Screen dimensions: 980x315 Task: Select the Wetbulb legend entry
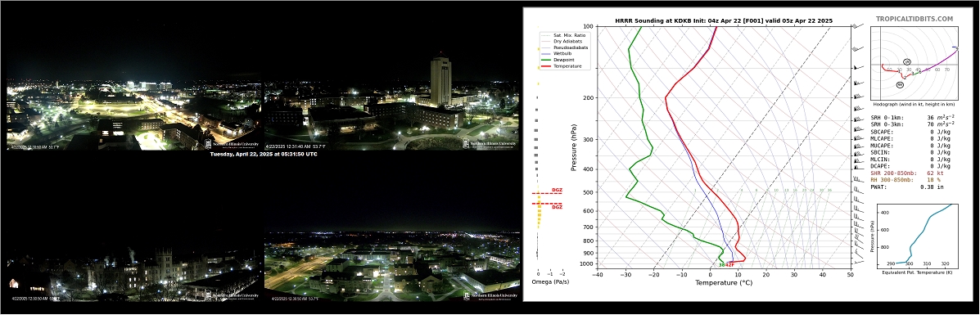tap(563, 53)
